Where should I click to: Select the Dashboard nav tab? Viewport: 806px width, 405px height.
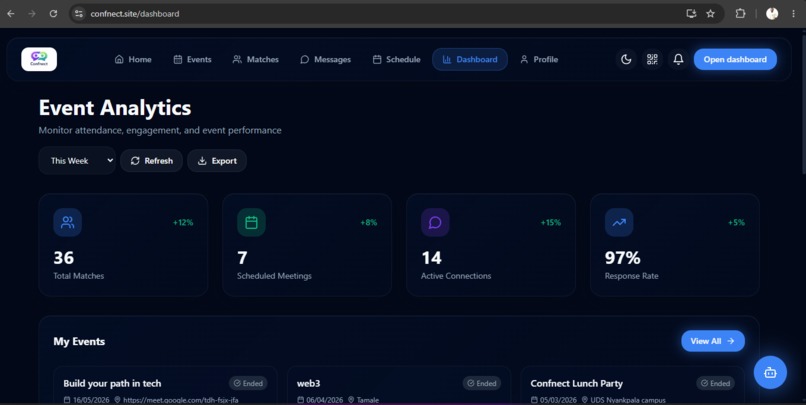pos(470,60)
